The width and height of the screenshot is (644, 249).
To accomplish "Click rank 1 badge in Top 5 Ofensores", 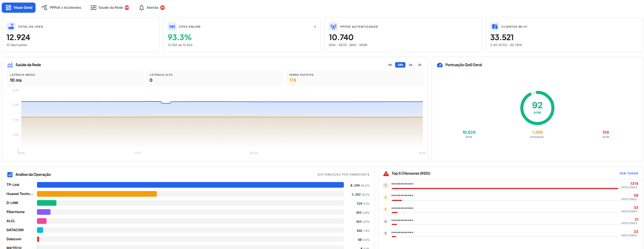I will pyautogui.click(x=386, y=185).
